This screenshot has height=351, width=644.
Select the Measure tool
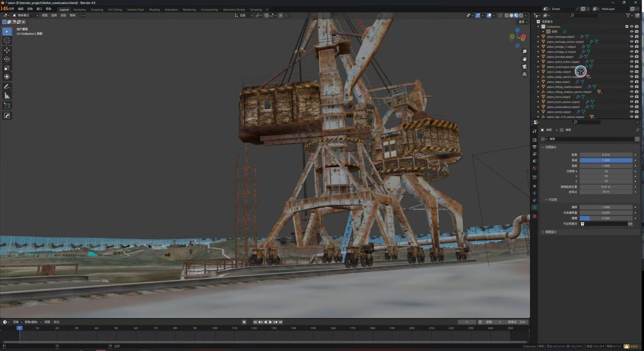click(7, 96)
